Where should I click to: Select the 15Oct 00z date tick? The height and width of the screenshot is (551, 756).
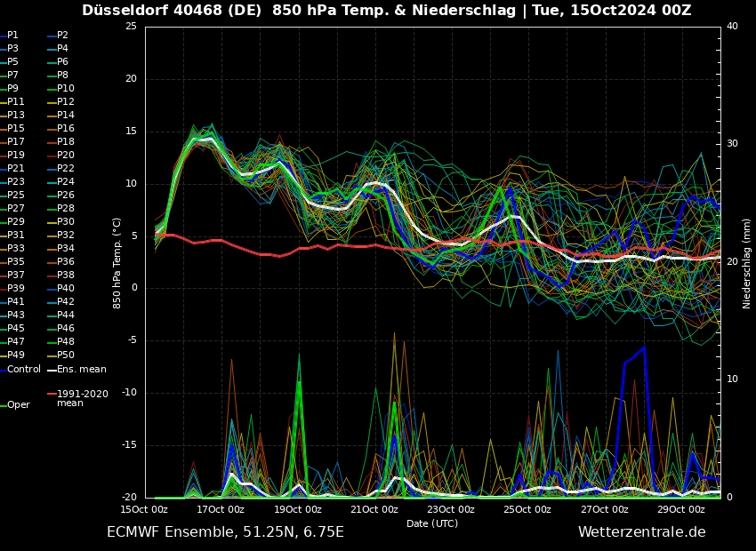coord(144,509)
